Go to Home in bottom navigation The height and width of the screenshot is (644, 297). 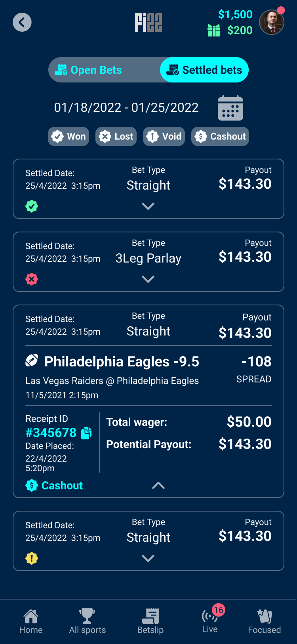(x=31, y=621)
